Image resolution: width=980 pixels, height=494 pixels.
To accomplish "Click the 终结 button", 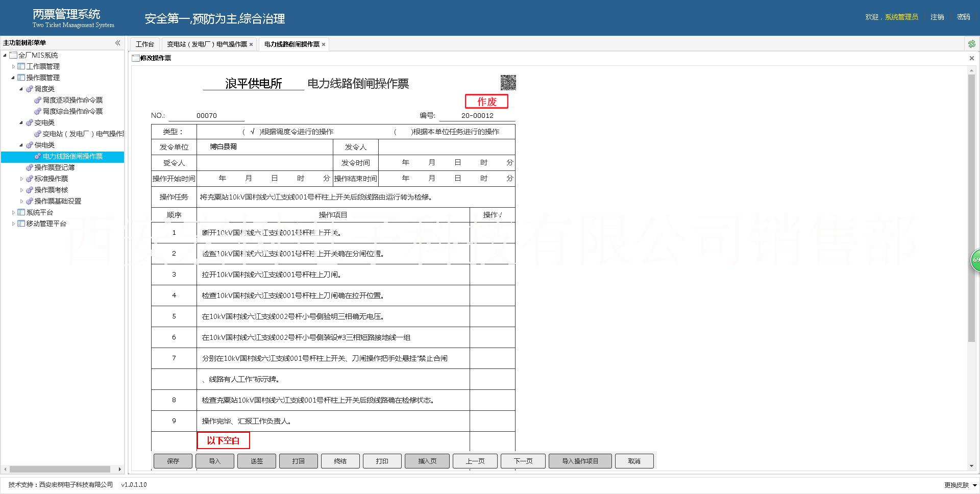I will [340, 461].
